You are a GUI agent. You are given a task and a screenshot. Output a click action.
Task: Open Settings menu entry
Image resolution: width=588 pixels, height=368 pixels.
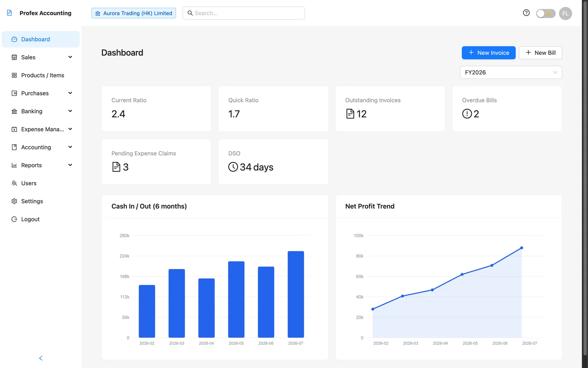41,201
